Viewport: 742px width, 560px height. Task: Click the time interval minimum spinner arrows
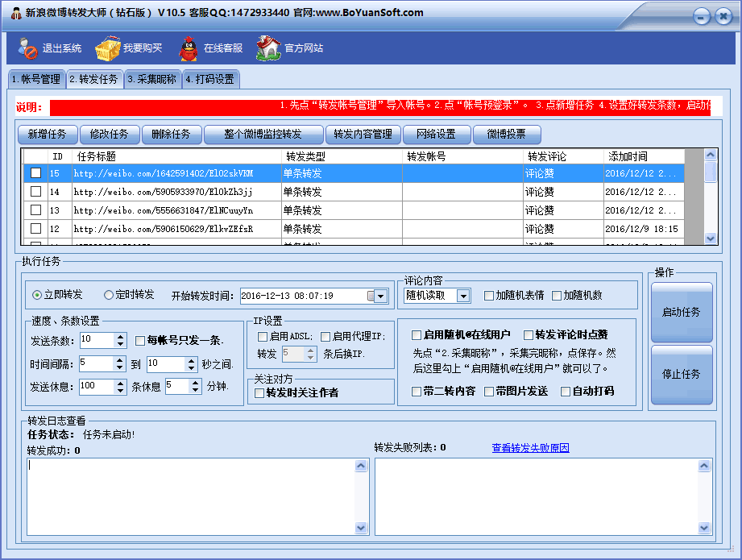click(120, 363)
